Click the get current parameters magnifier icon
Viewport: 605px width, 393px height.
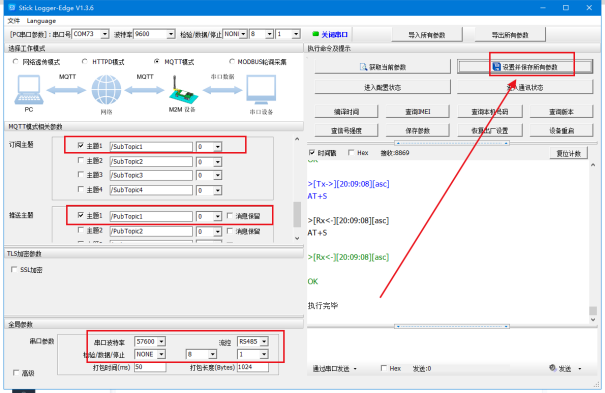[x=363, y=67]
